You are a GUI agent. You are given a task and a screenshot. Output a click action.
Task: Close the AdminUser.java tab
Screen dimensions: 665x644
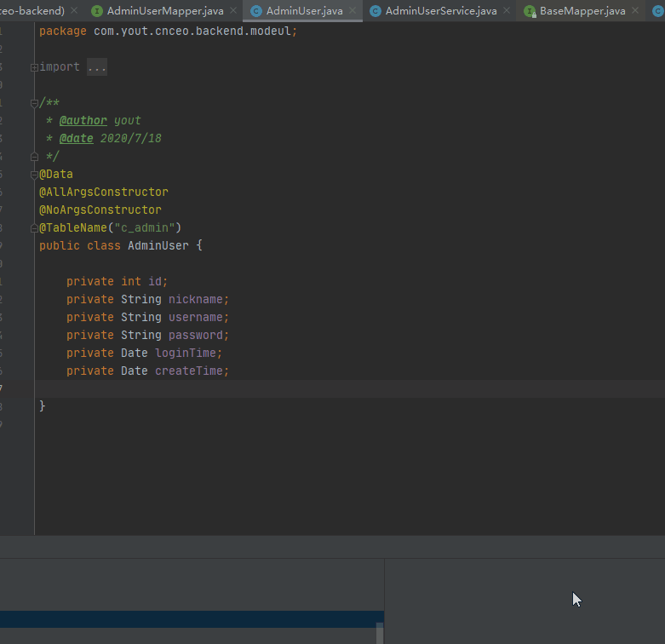tap(353, 10)
